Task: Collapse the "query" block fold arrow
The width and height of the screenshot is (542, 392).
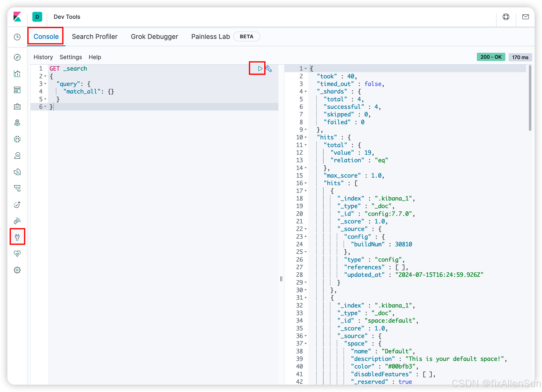Action: pyautogui.click(x=45, y=84)
